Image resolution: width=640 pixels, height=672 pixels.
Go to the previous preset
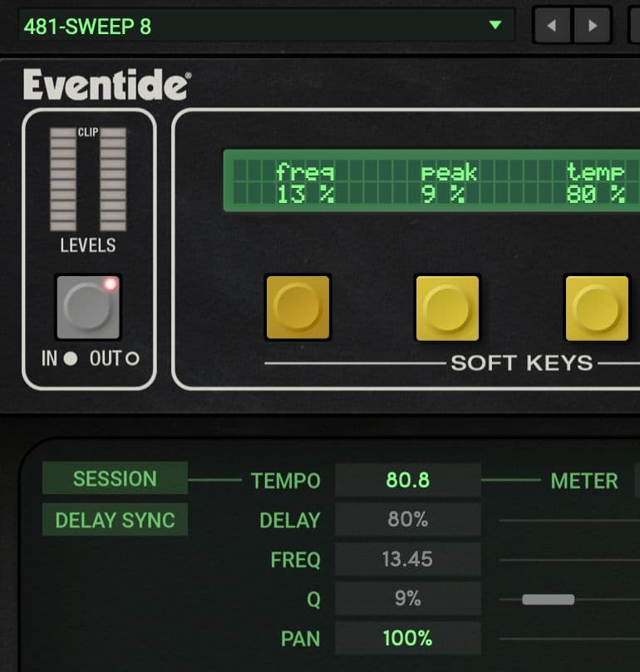coord(552,26)
